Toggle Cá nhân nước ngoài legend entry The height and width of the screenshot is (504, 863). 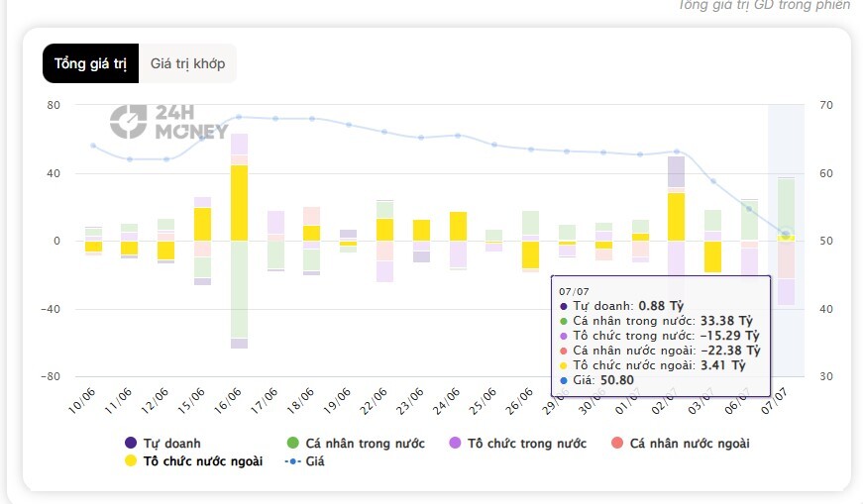coord(681,444)
